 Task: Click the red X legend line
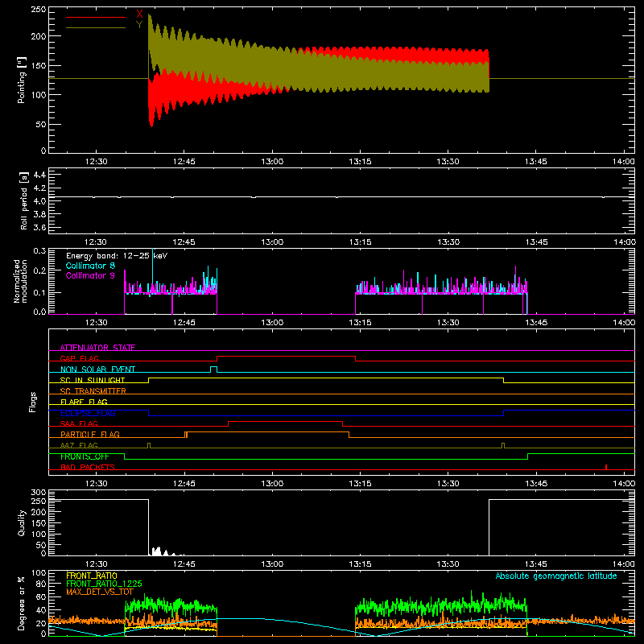tap(96, 17)
